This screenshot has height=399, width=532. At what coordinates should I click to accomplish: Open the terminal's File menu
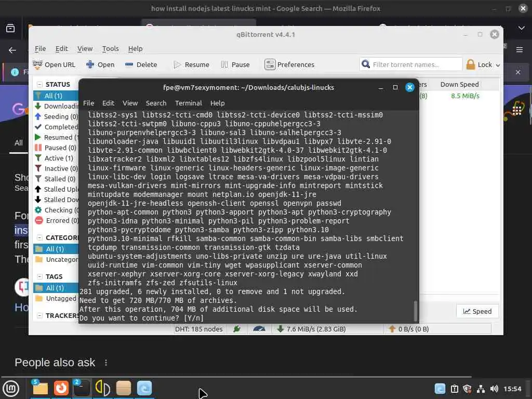88,103
